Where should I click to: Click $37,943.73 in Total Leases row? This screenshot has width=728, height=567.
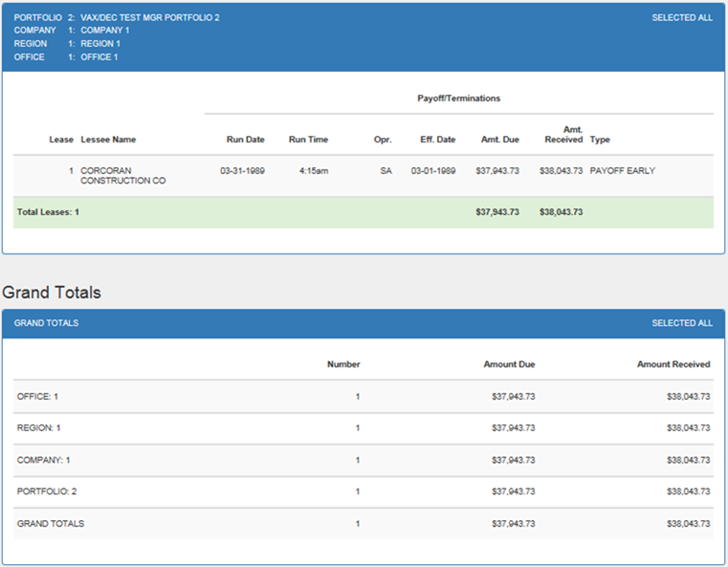(497, 212)
